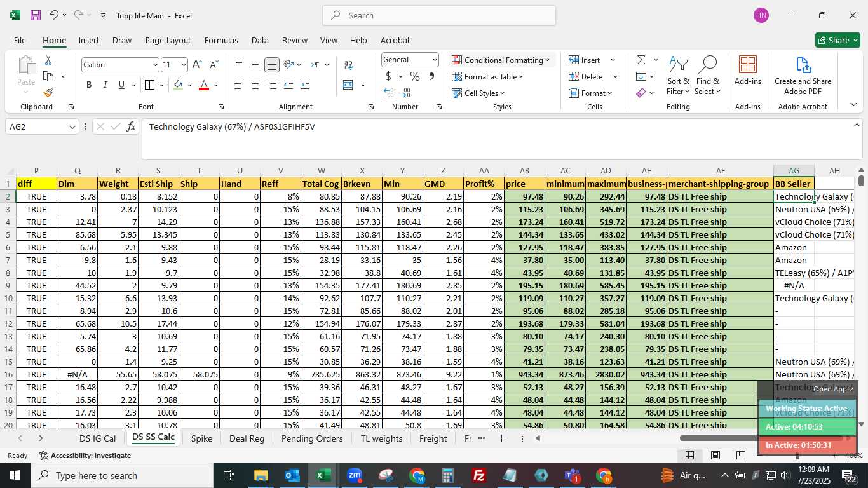This screenshot has width=868, height=488.
Task: Toggle Align Right horizontal alignment
Action: (272, 85)
